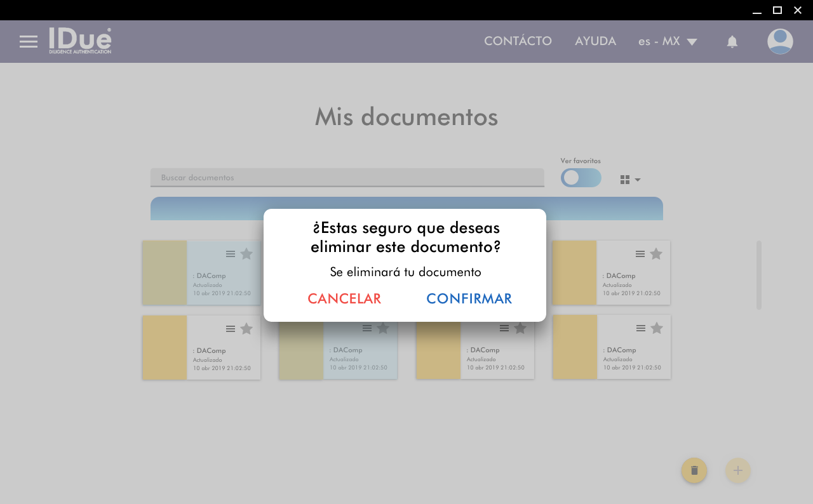813x504 pixels.
Task: Click the add document plus button
Action: pos(737,470)
